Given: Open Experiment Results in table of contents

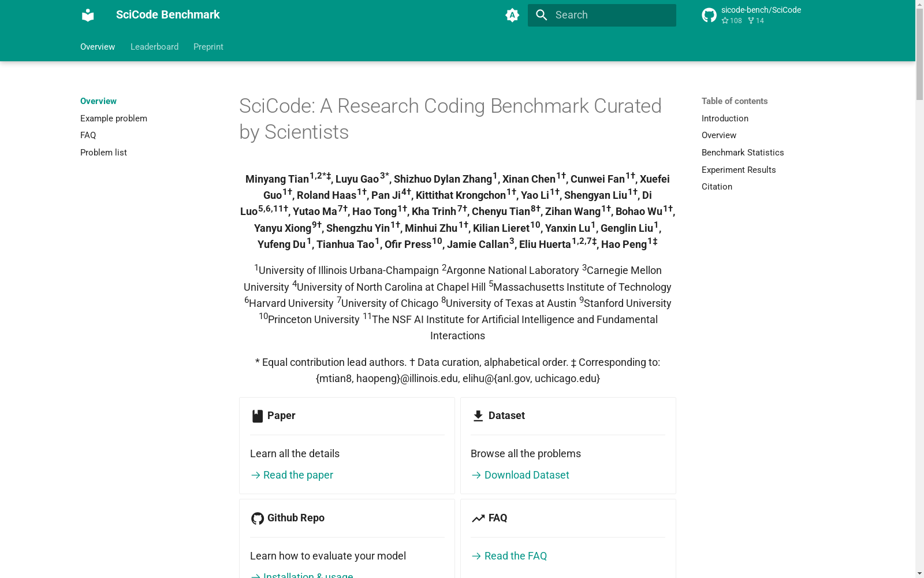Looking at the screenshot, I should tap(739, 170).
